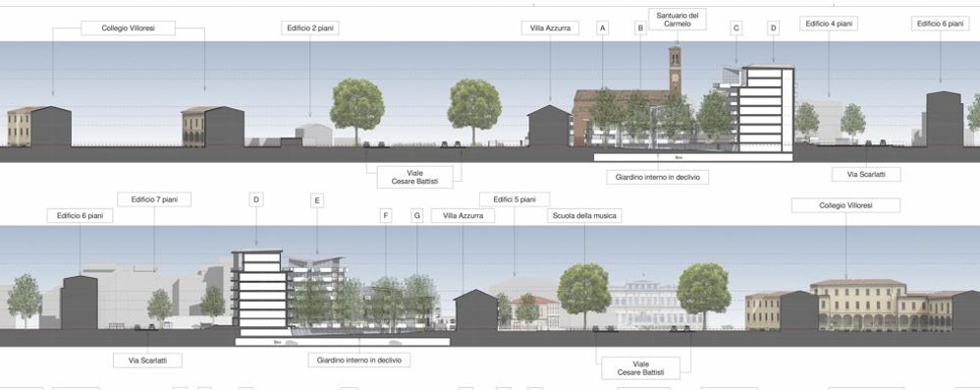Click the bell tower of the sanctuary

click(675, 70)
